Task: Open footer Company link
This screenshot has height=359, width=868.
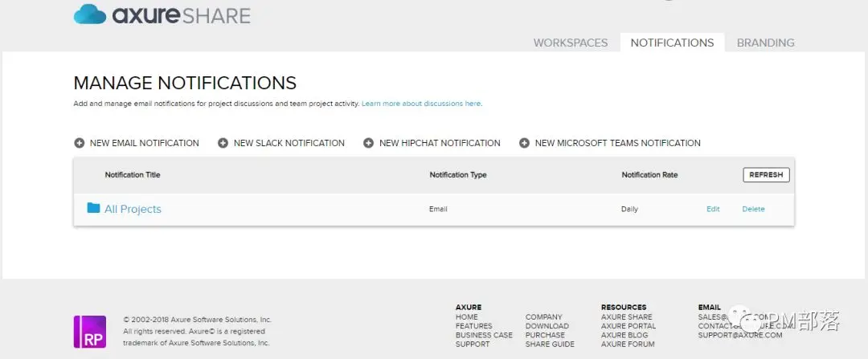Action: [543, 317]
